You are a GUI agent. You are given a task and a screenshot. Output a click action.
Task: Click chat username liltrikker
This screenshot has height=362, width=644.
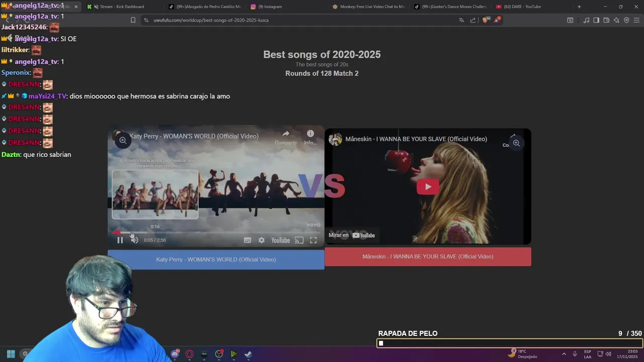click(x=15, y=50)
